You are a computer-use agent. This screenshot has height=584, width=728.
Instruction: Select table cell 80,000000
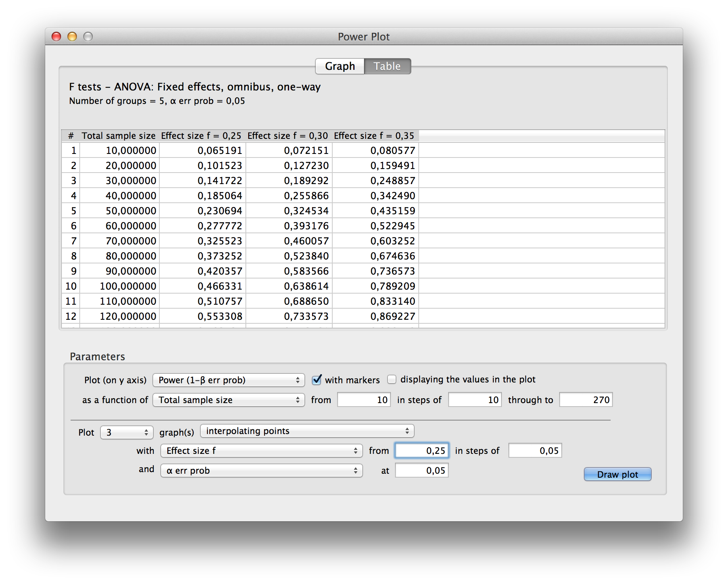pyautogui.click(x=119, y=256)
